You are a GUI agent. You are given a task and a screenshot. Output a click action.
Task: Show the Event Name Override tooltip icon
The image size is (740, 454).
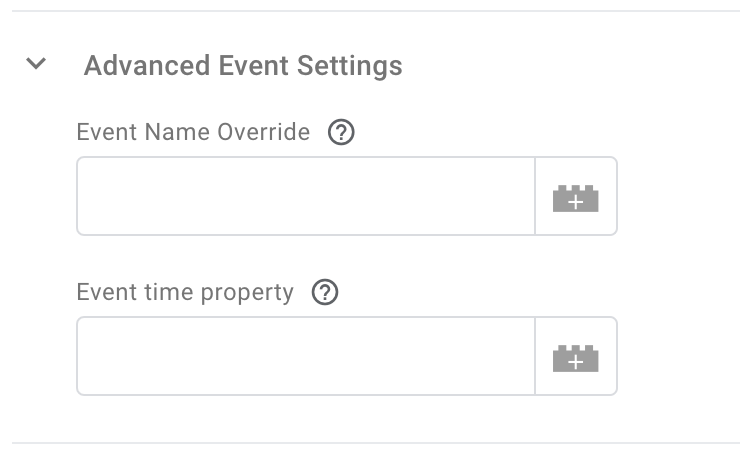[x=342, y=132]
